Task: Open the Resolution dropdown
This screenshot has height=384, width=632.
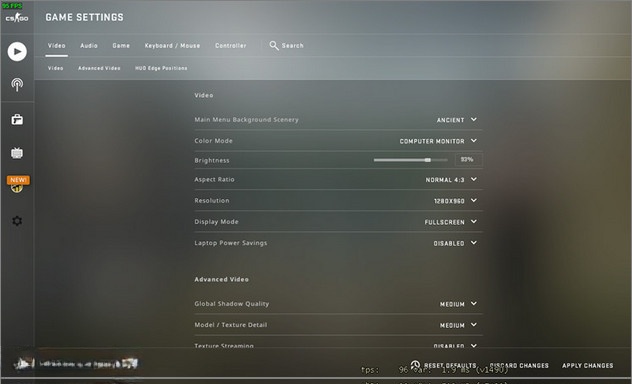Action: click(x=455, y=201)
